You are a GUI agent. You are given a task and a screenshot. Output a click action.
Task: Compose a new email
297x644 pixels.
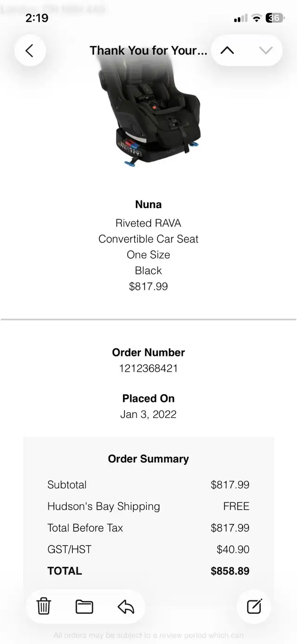[x=253, y=606]
